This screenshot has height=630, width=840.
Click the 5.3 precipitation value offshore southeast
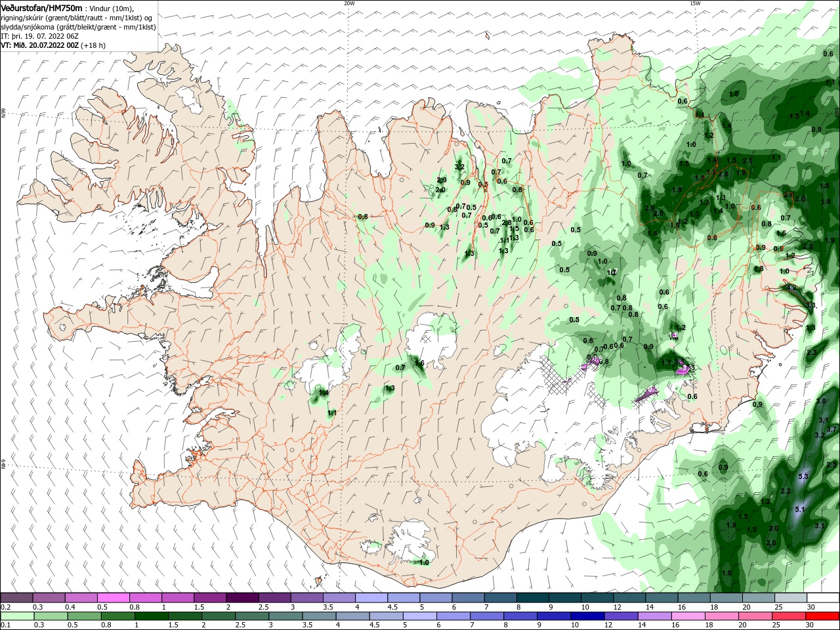click(x=803, y=476)
